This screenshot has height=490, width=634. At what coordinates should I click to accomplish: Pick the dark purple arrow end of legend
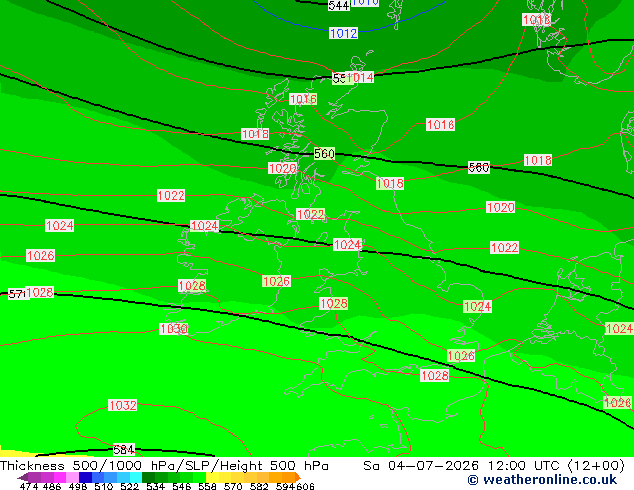pos(23,477)
